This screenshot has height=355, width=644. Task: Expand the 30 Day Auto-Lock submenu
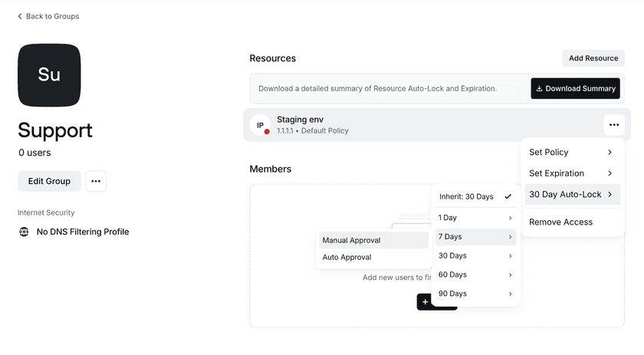tap(570, 195)
